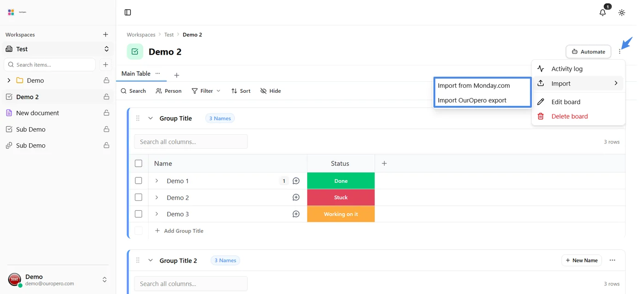Focus the Search items sidebar field
This screenshot has width=644, height=294.
tap(50, 65)
